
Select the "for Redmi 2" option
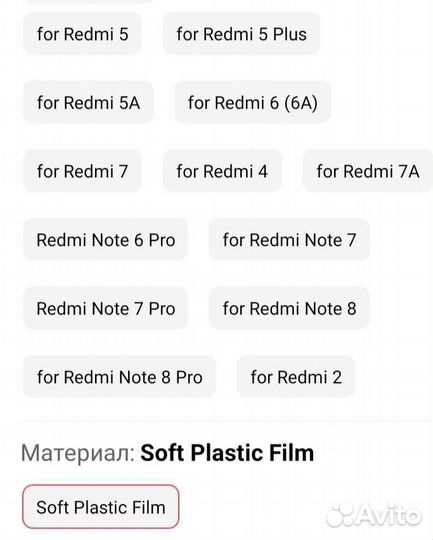click(x=296, y=376)
